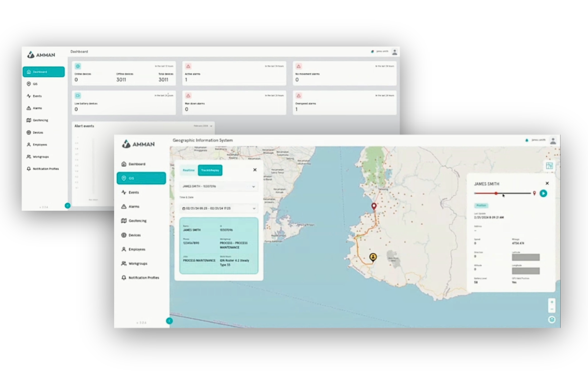Image resolution: width=588 pixels, height=392 pixels.
Task: Collapse the GIS window sidebar arrow
Action: click(x=170, y=320)
